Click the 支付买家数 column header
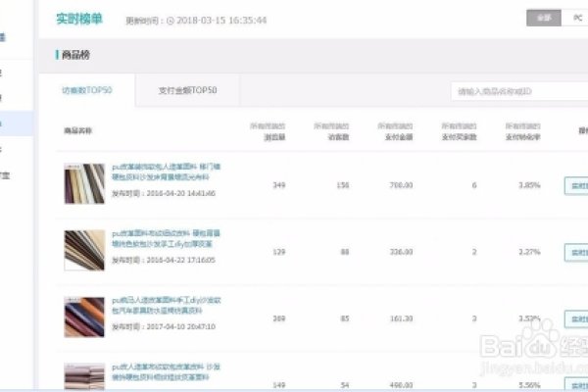The image size is (588, 392). [459, 137]
